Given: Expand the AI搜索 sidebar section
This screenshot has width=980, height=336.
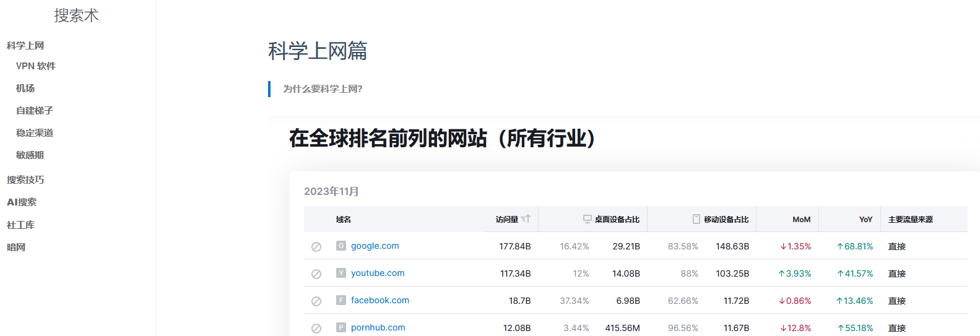Looking at the screenshot, I should (22, 202).
